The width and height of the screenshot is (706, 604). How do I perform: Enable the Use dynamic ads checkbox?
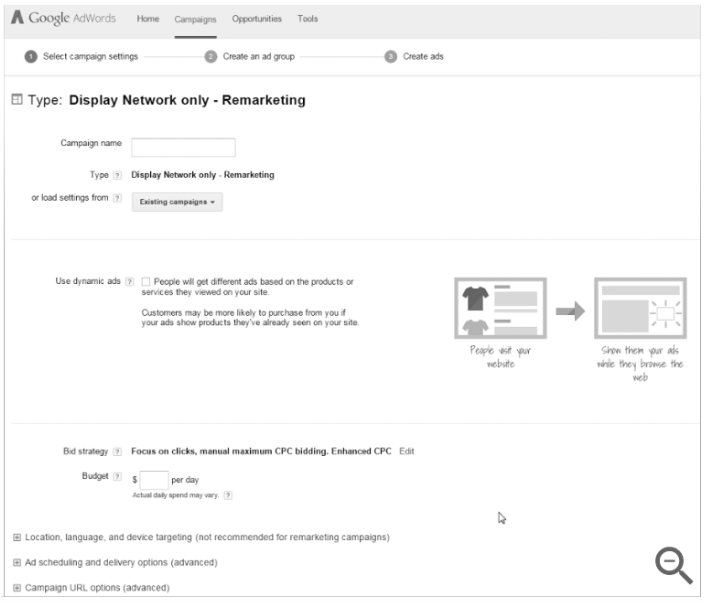coord(146,282)
